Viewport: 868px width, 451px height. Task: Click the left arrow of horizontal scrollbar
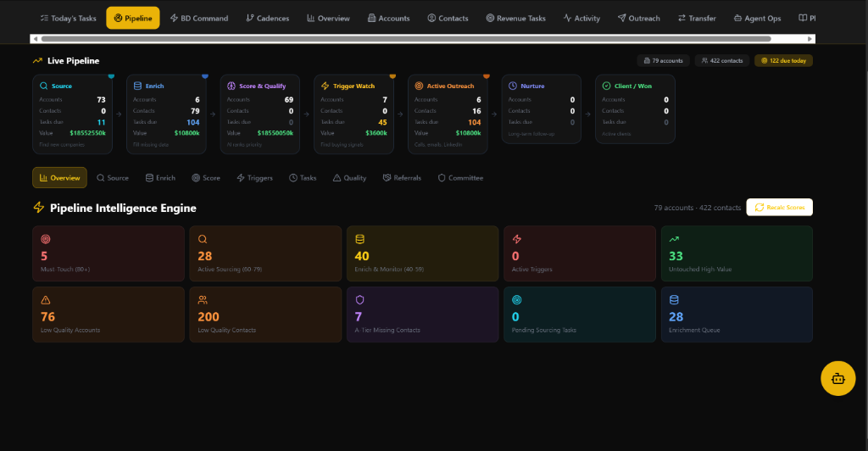[36, 39]
